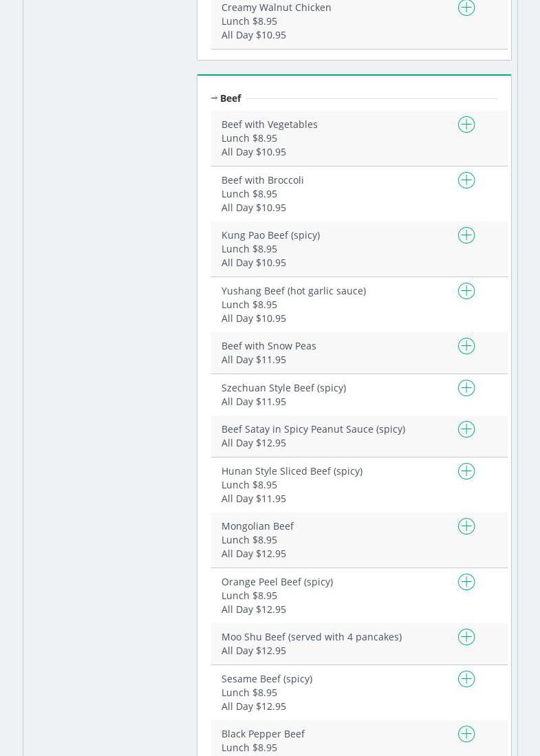Click plus icon for Beef with Vegetables
Viewport: 540px width, 756px height.
[x=466, y=125]
